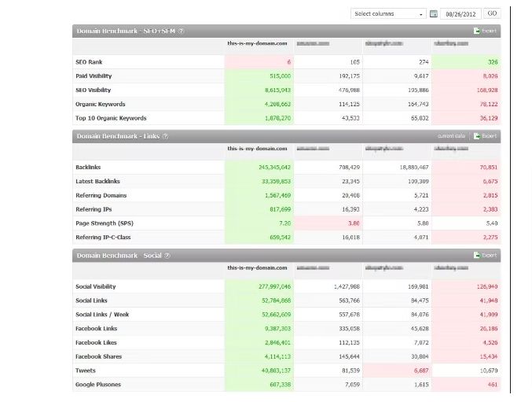Click the GO button
The width and height of the screenshot is (532, 402).
[492, 13]
